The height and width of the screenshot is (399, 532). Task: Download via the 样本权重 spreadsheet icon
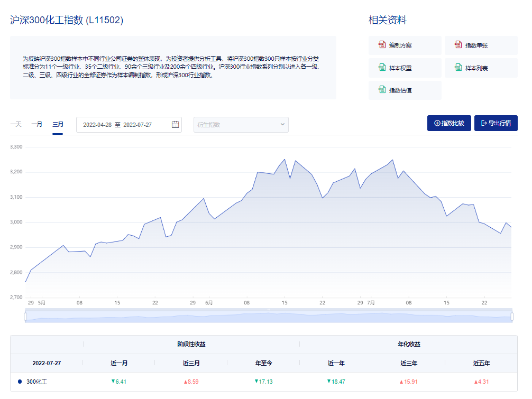382,68
